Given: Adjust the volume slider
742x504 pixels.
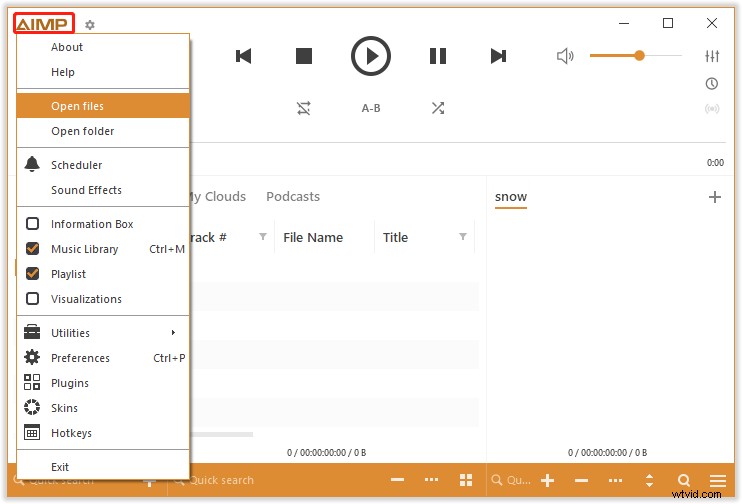Looking at the screenshot, I should [x=636, y=56].
